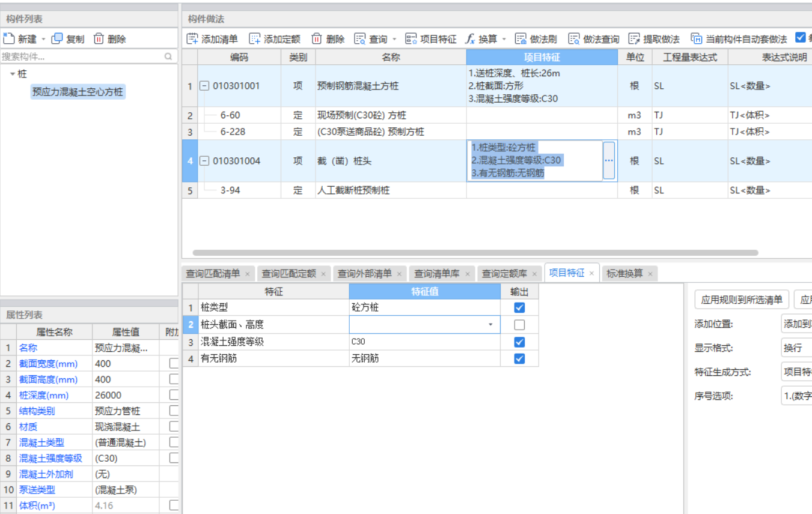The image size is (812, 514).
Task: Toggle the checkbox right of 当前构件自动套做法
Action: pyautogui.click(x=800, y=38)
